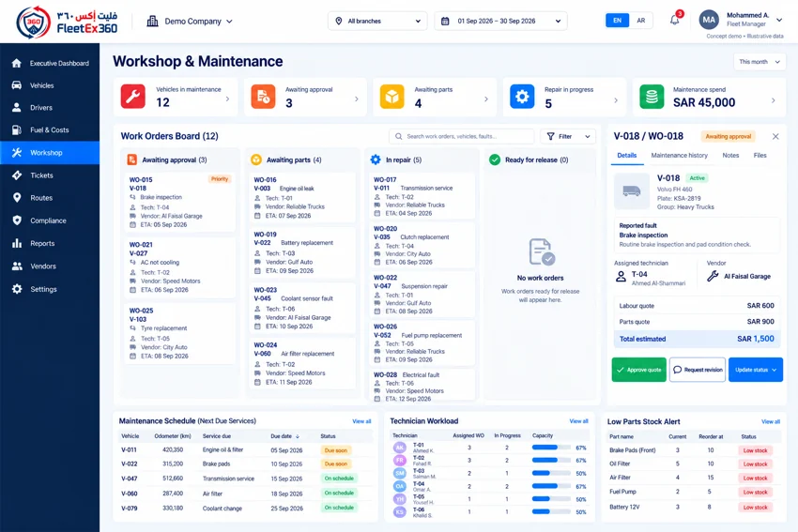
Task: Open the This month dropdown
Action: pos(760,62)
